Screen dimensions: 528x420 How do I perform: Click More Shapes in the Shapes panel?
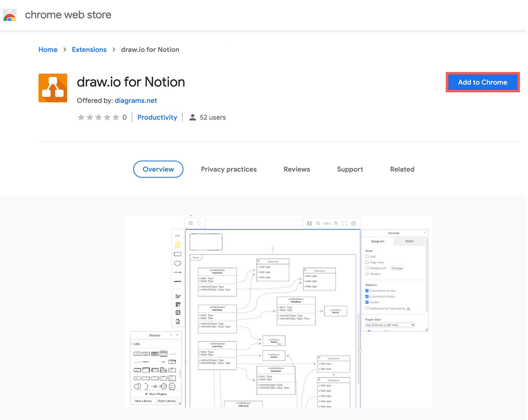tap(156, 394)
